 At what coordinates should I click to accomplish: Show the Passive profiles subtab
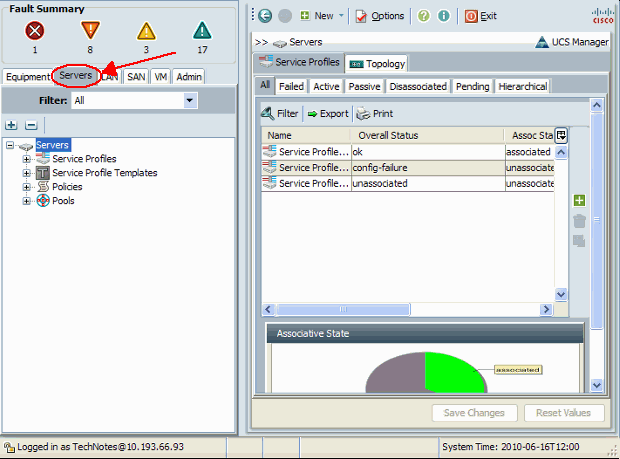tap(364, 86)
